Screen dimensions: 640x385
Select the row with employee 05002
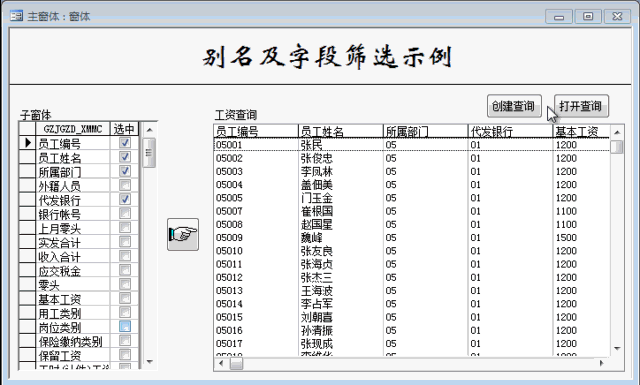[412, 158]
